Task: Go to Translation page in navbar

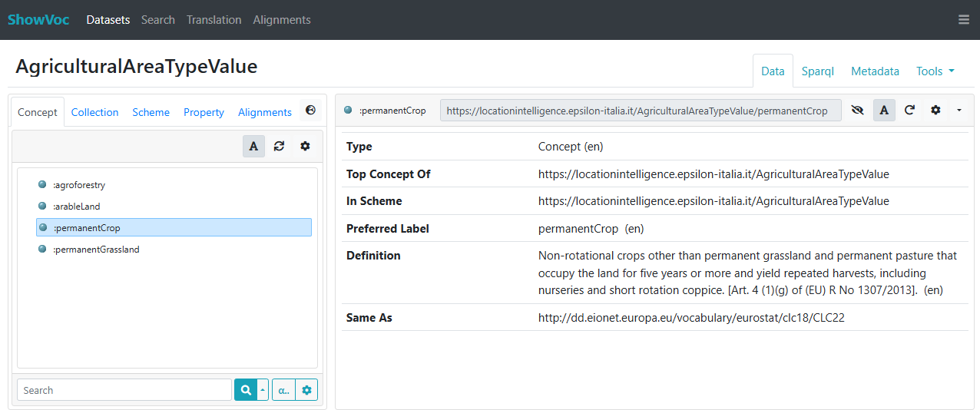Action: tap(214, 20)
